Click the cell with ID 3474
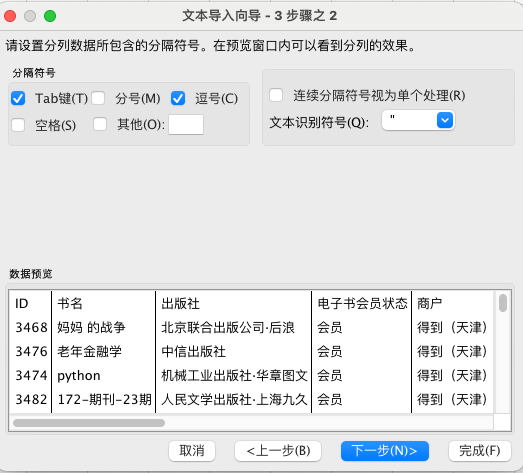523x473 pixels. (31, 376)
